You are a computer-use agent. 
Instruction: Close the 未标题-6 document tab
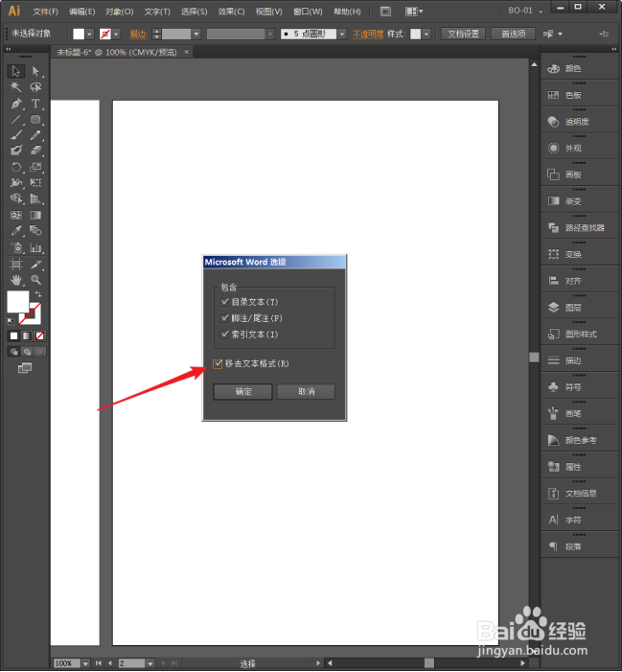186,52
